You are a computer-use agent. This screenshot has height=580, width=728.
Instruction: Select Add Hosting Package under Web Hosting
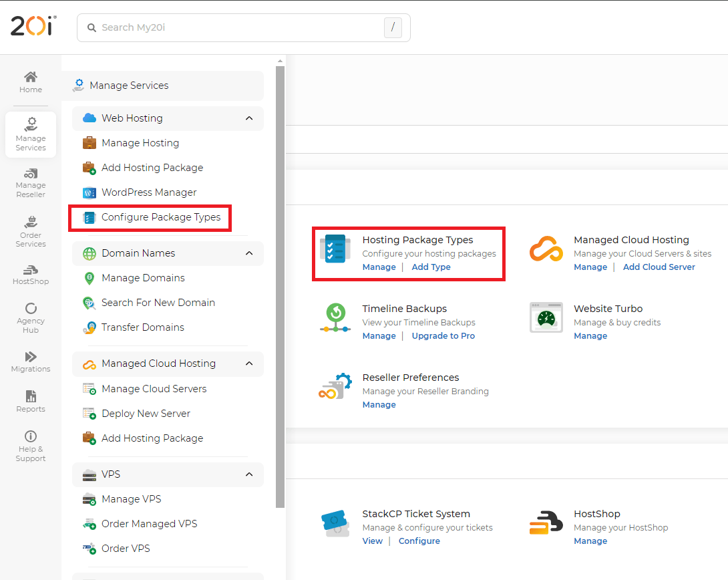142,168
